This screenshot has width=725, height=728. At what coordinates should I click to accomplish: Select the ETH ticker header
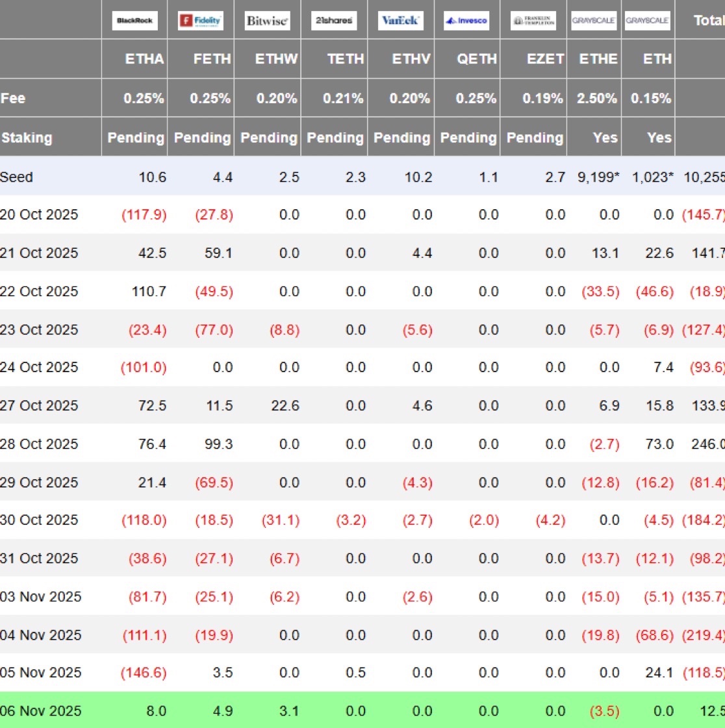click(x=657, y=59)
